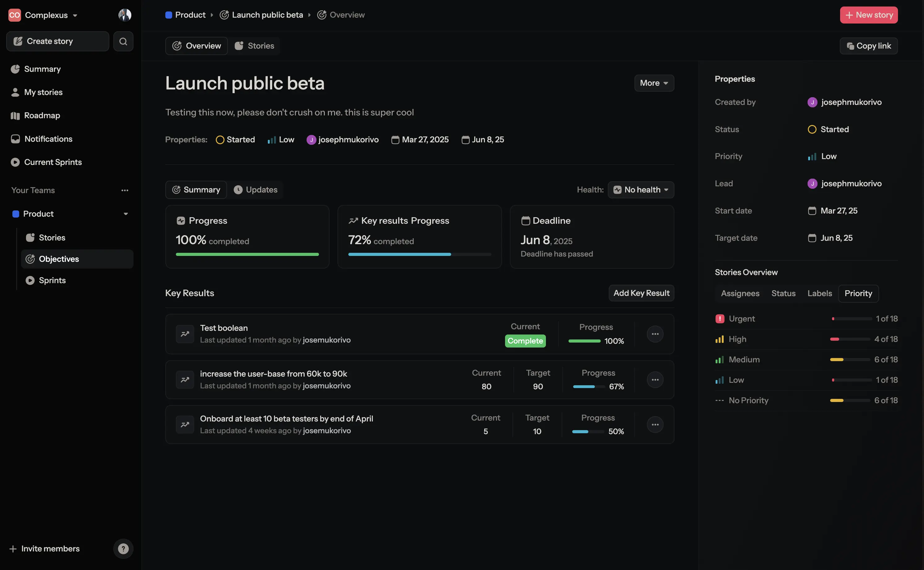
Task: Switch to the Stories tab at top
Action: click(x=254, y=45)
